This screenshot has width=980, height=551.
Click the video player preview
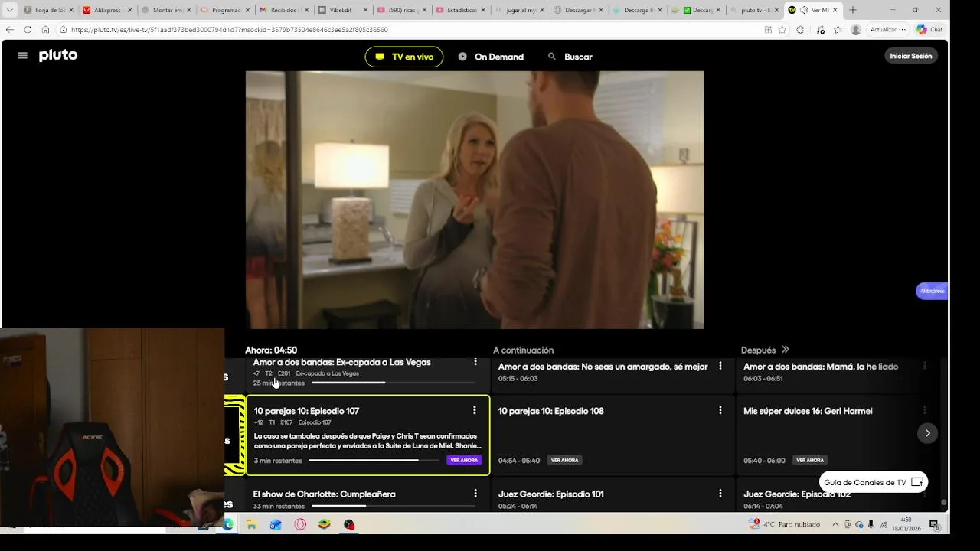coord(475,200)
